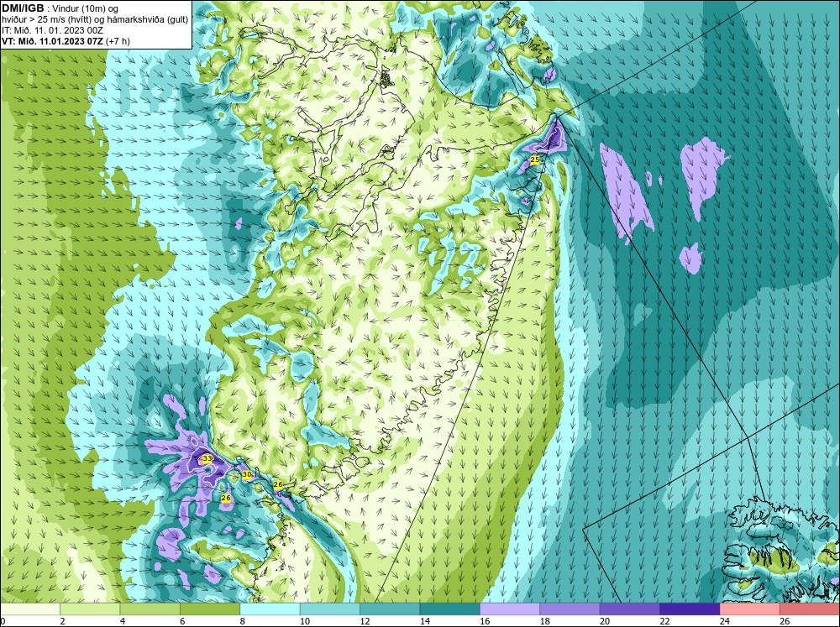The image size is (840, 627).
Task: Click the 16–18 lavender legend swatch
Action: [x=510, y=609]
